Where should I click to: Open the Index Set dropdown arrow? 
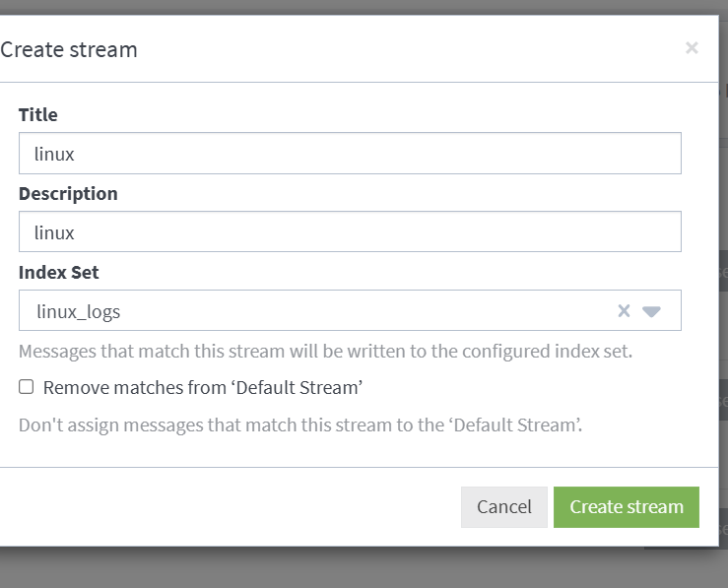[651, 311]
